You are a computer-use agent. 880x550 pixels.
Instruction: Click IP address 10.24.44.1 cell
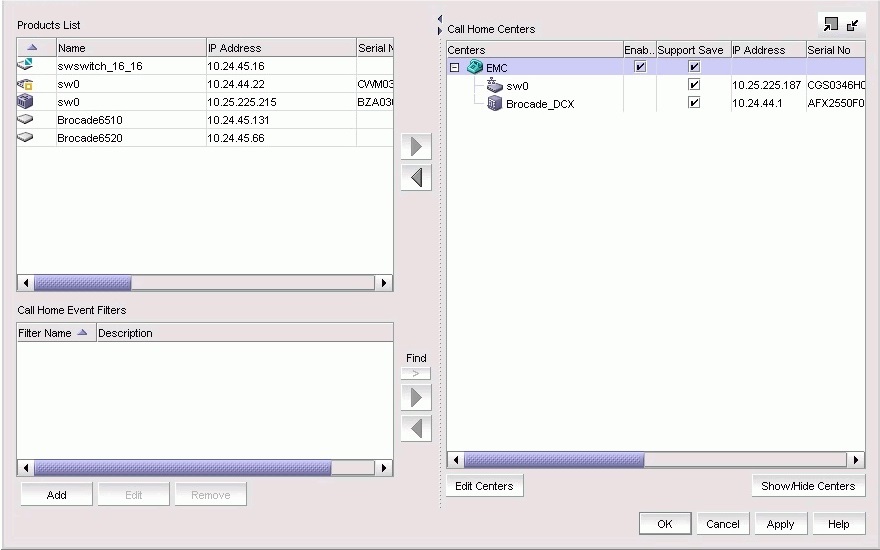(768, 103)
